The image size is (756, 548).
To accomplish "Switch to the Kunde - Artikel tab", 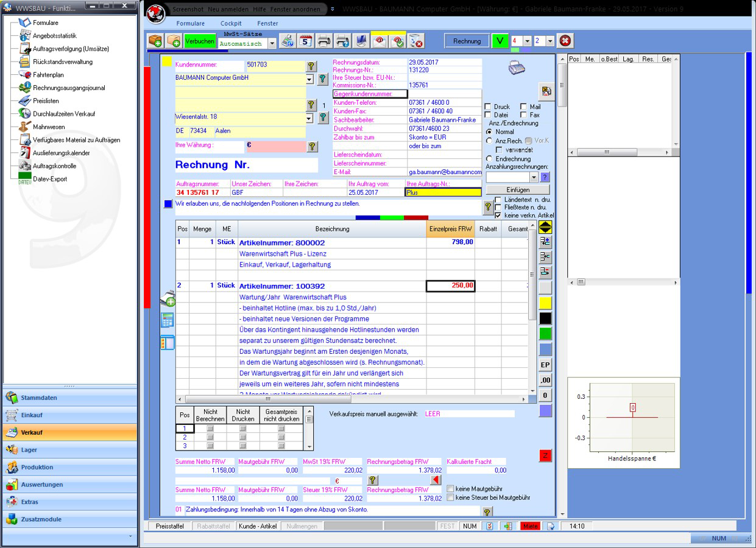I will 258,526.
